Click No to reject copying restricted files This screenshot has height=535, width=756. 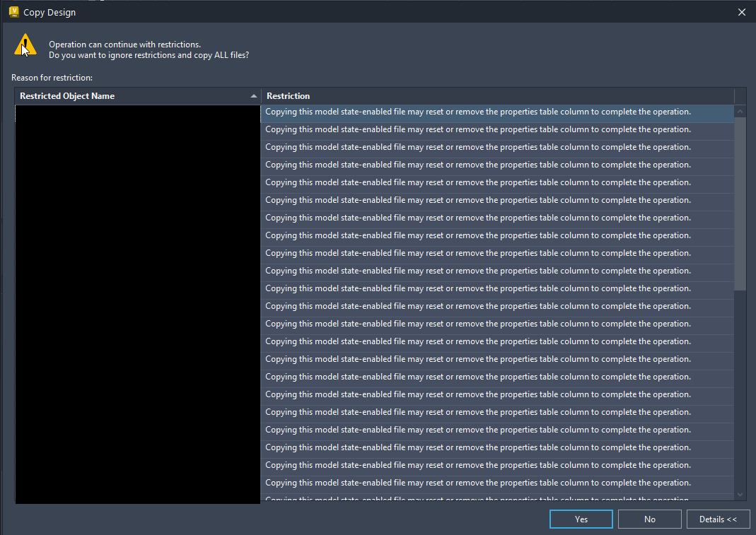point(649,519)
